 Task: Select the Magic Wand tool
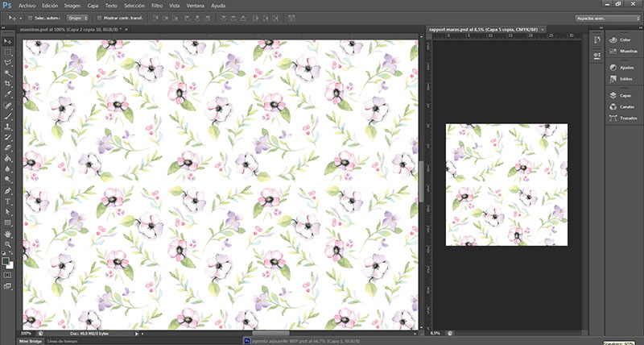tap(7, 73)
